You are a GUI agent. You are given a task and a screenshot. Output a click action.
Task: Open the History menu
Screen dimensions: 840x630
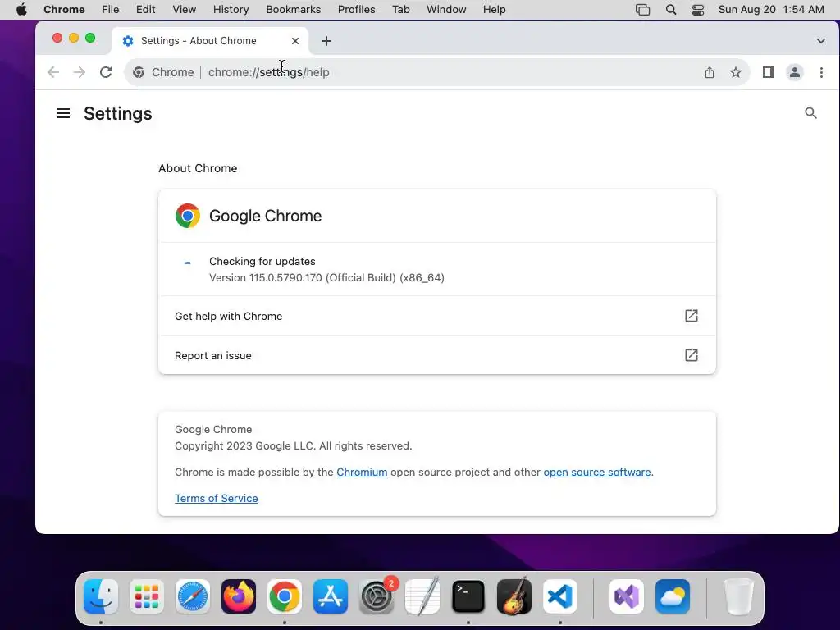(x=231, y=10)
